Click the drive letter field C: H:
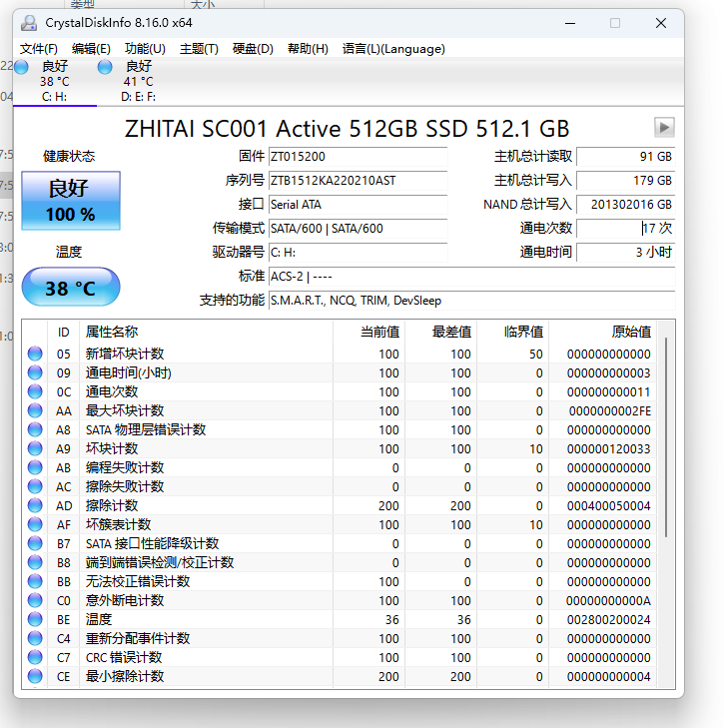Screen dimensions: 724x728 358,253
